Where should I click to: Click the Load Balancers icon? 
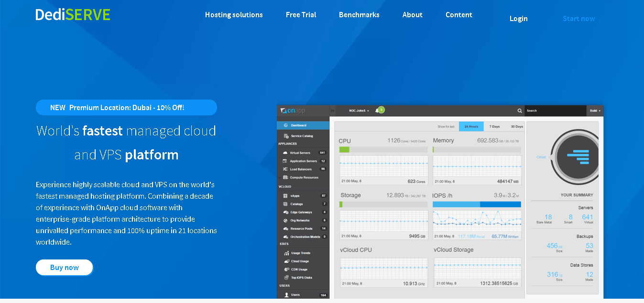pos(285,169)
